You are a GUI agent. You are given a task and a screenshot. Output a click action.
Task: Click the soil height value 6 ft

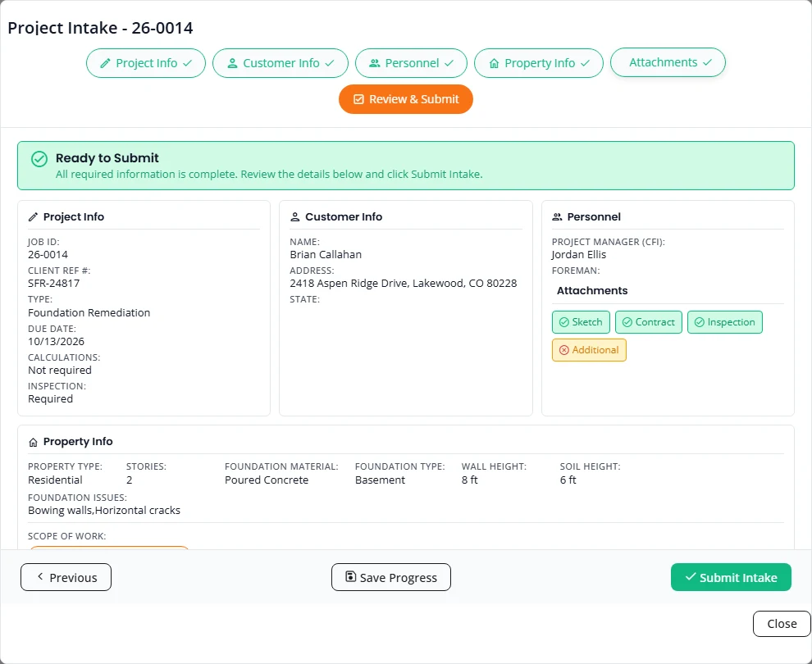pos(568,480)
